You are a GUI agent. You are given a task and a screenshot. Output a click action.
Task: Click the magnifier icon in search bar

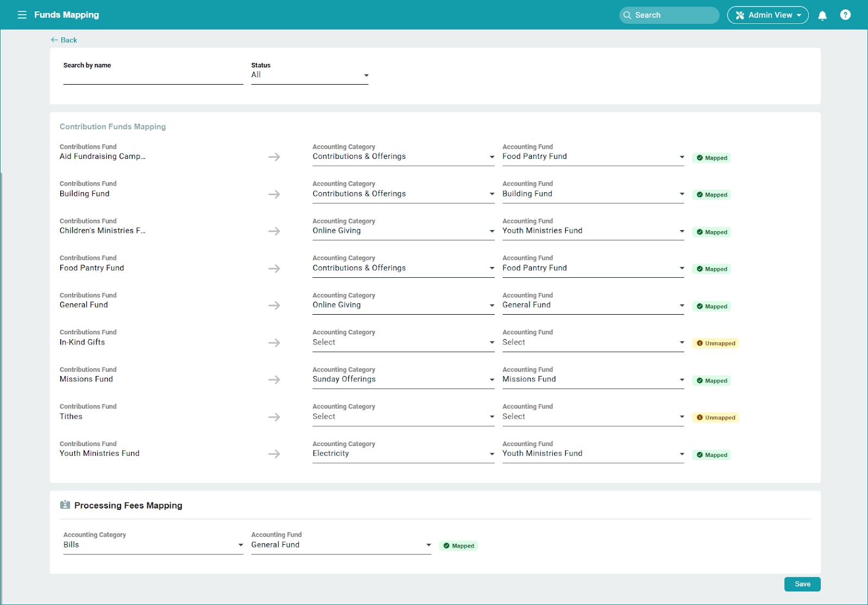pos(627,15)
